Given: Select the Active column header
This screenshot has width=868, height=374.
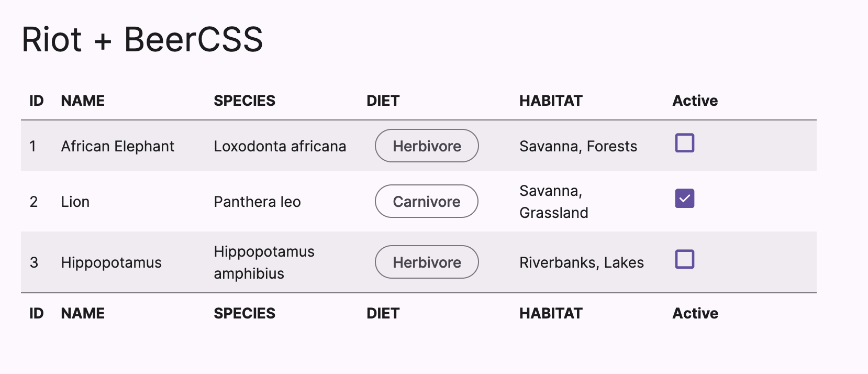Looking at the screenshot, I should point(695,100).
